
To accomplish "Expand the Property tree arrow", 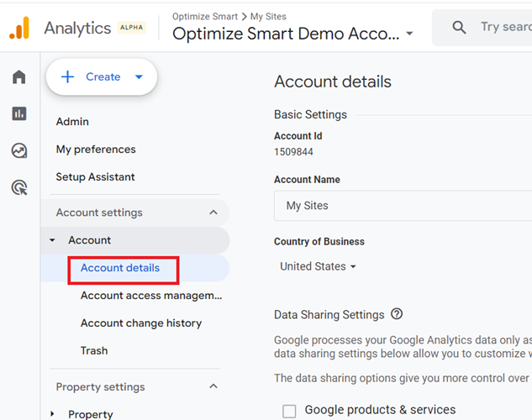I will click(52, 414).
